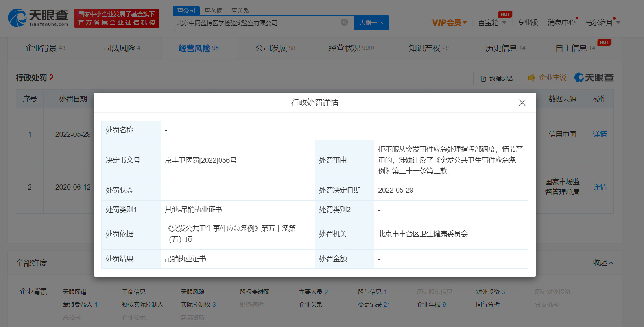The height and width of the screenshot is (327, 644).
Task: Open the 最终受益人 1 link
Action: (80, 305)
